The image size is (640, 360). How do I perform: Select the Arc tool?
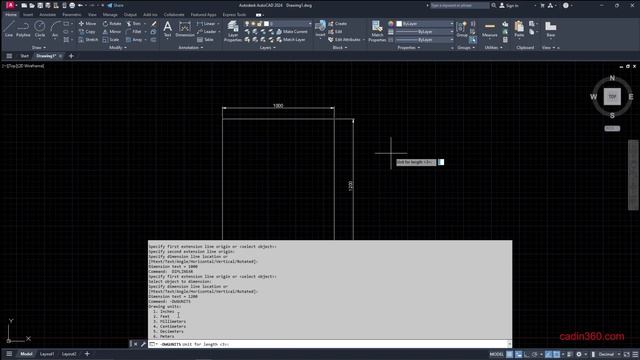click(x=55, y=29)
